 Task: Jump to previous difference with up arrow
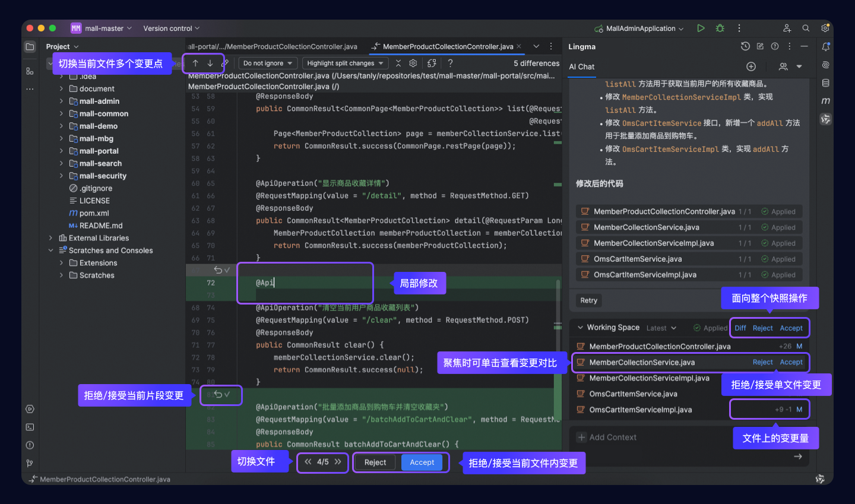pyautogui.click(x=195, y=63)
